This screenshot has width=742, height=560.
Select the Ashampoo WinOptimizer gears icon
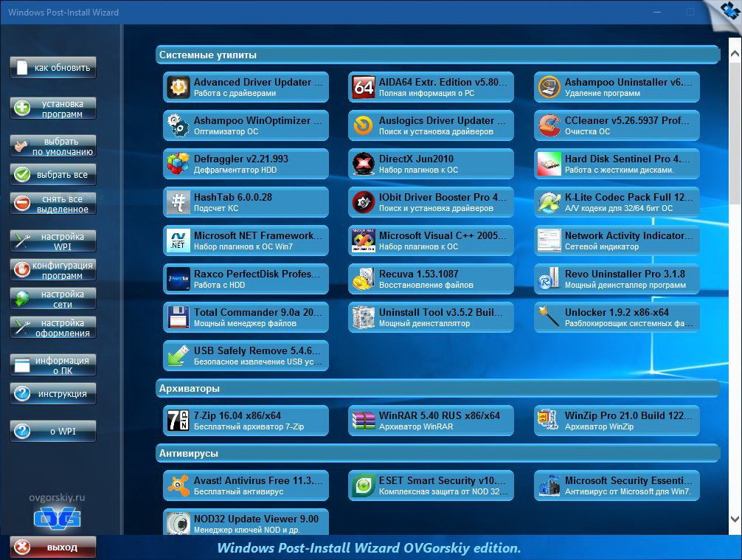178,125
